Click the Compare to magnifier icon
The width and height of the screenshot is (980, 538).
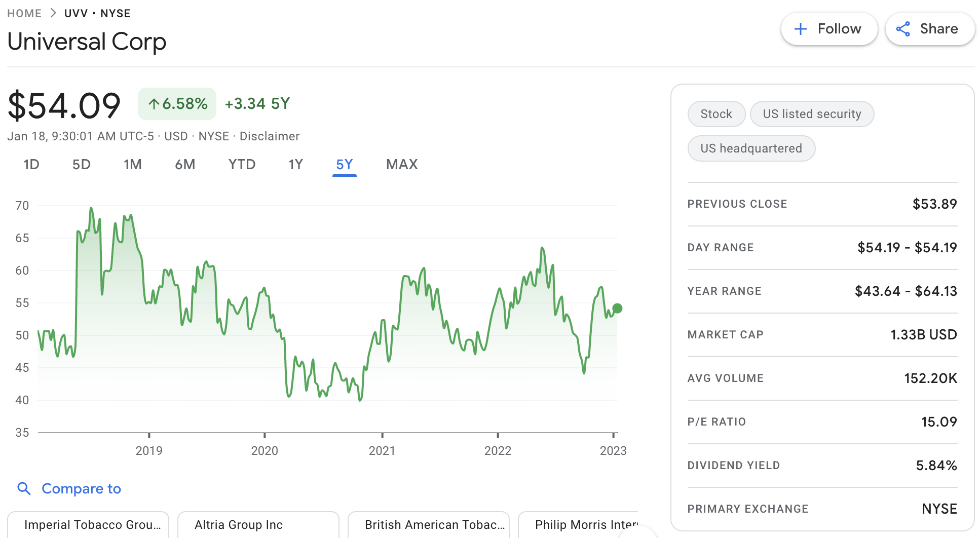coord(24,488)
